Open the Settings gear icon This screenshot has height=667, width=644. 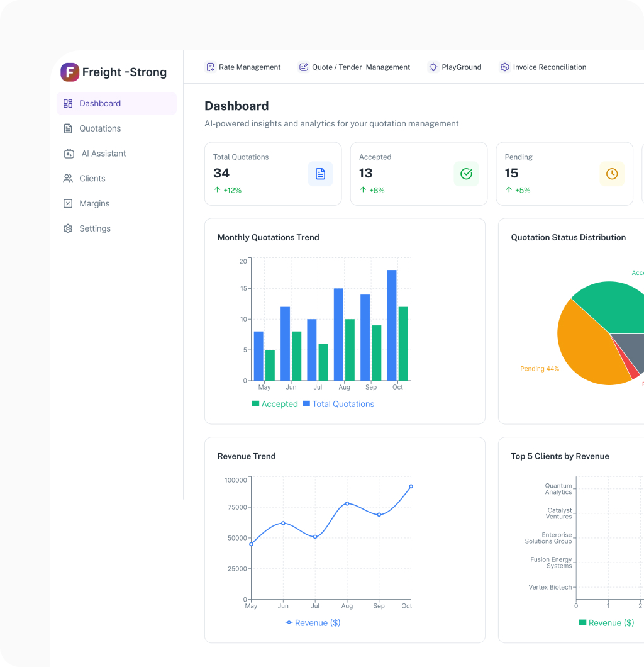click(x=68, y=228)
